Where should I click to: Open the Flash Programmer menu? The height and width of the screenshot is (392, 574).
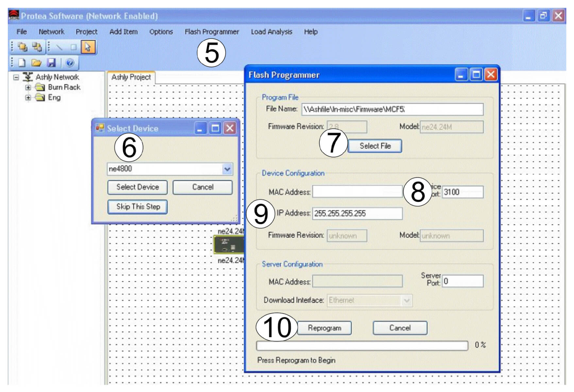(211, 32)
